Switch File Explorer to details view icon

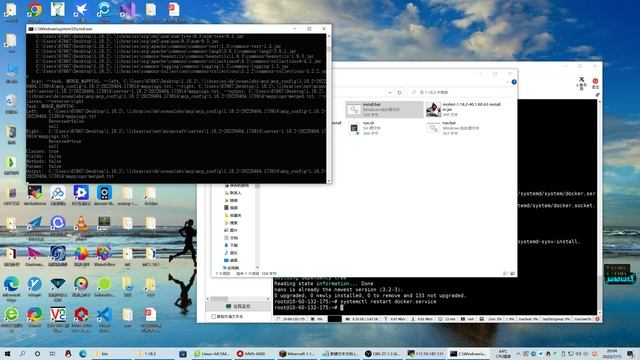pyautogui.click(x=505, y=273)
